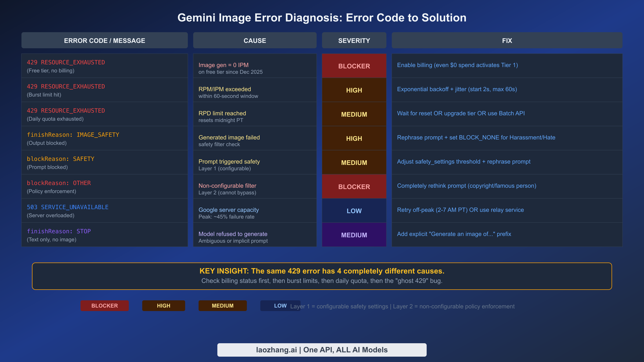This screenshot has height=362, width=644.
Task: Click the Retry off-peak fix suggestion
Action: [x=460, y=210]
